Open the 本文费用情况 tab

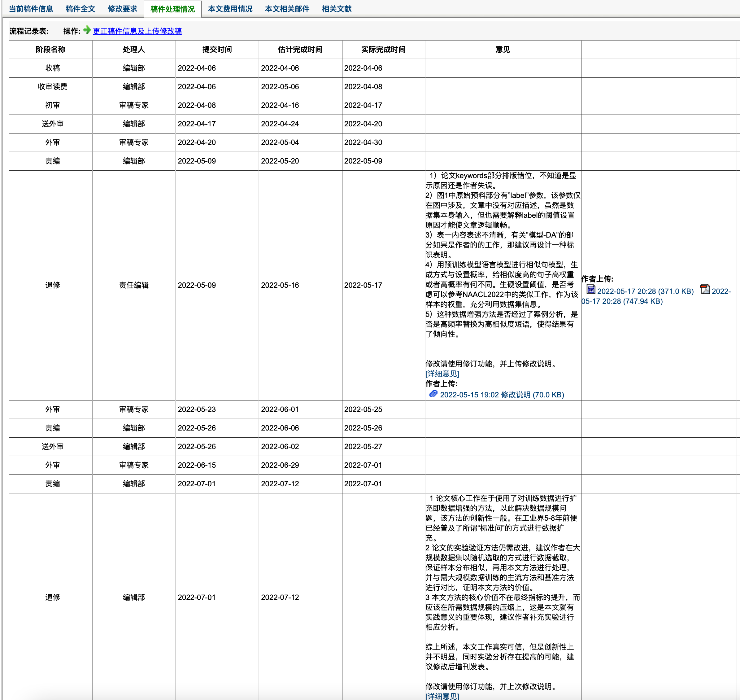click(230, 9)
